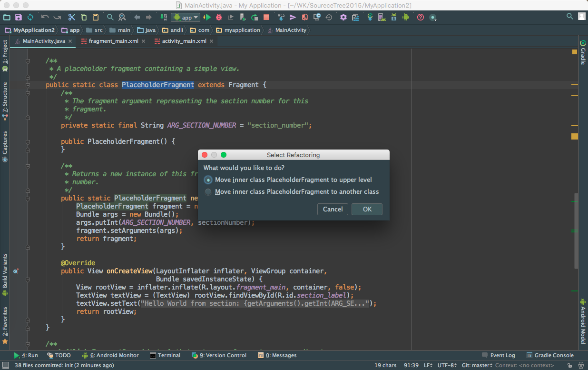This screenshot has width=588, height=370.
Task: Update project with the VCS arrow icon
Action: (281, 17)
